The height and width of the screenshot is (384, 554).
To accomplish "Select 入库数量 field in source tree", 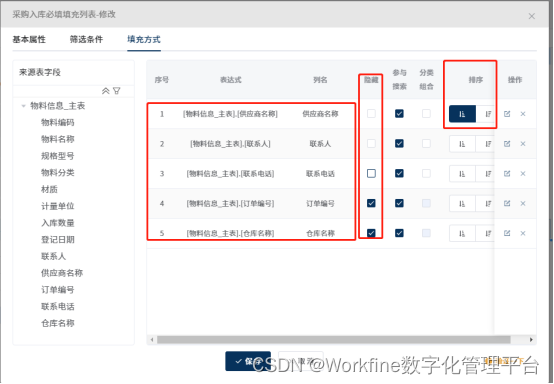I will click(58, 223).
